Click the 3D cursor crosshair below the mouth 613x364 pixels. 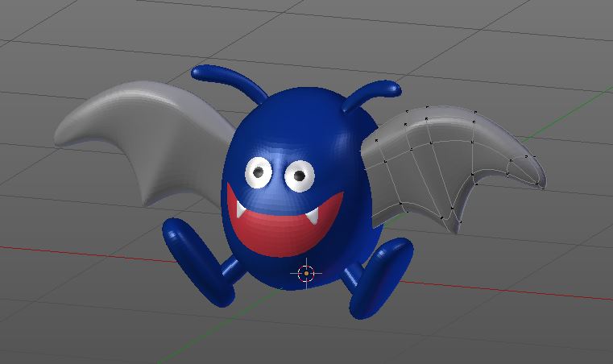(x=306, y=273)
